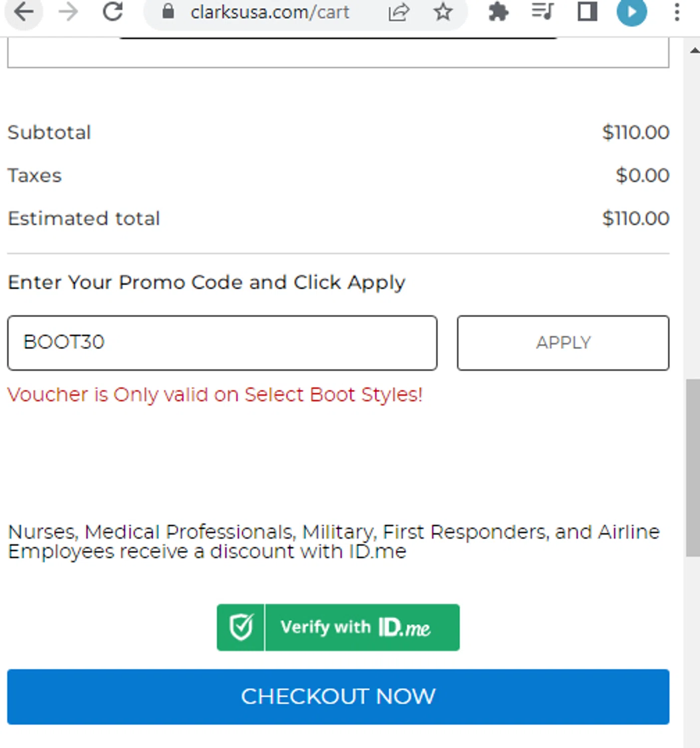Go back to the previous page

[23, 11]
